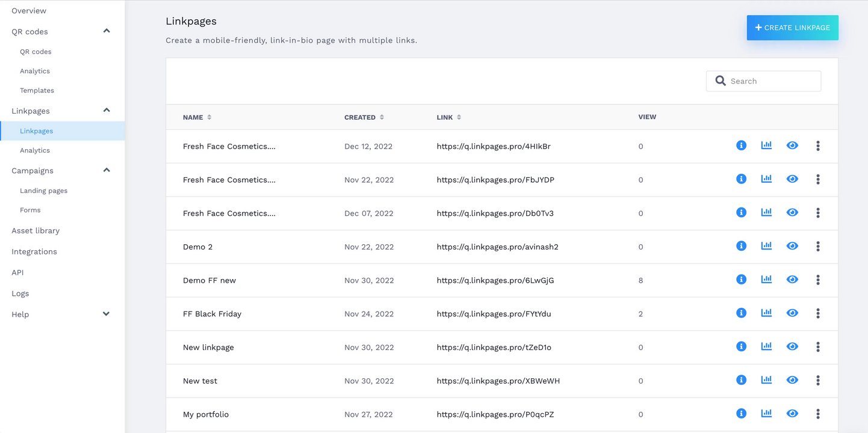View analytics chart for Demo FF new
Viewport: 868px width, 433px height.
click(766, 280)
